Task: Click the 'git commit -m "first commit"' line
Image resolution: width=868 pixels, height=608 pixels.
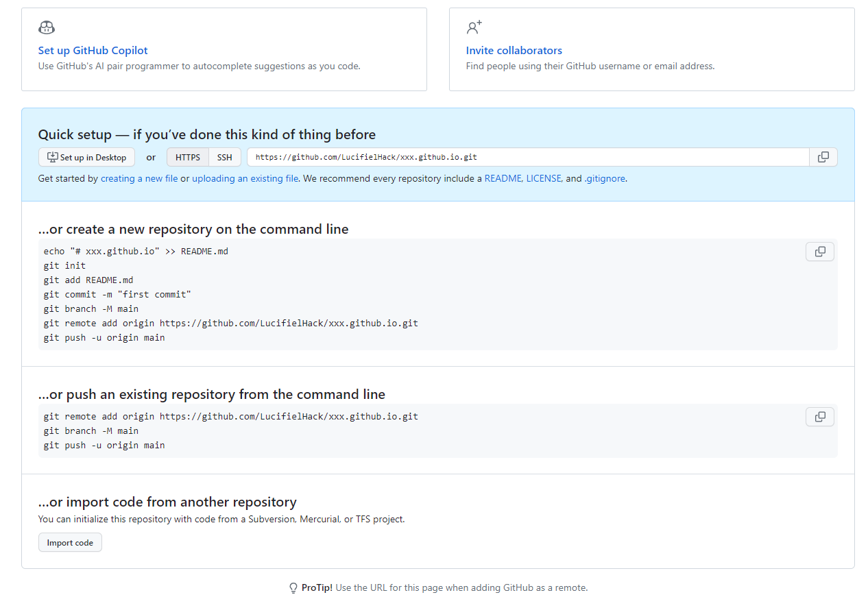Action: click(117, 295)
